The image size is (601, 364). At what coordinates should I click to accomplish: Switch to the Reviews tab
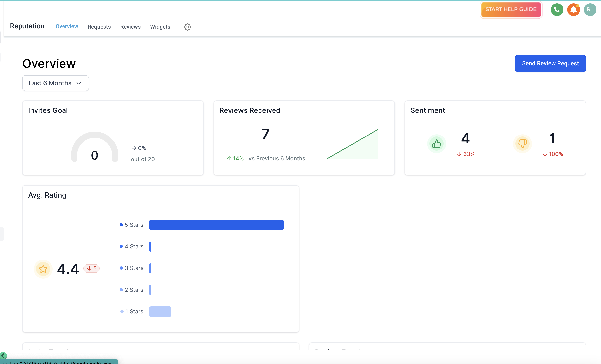[130, 27]
